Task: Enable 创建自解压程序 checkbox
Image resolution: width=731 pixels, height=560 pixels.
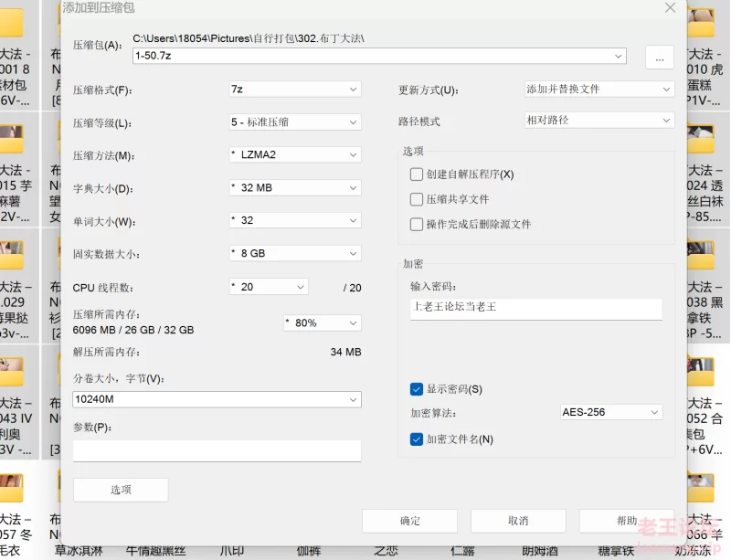Action: pos(417,174)
